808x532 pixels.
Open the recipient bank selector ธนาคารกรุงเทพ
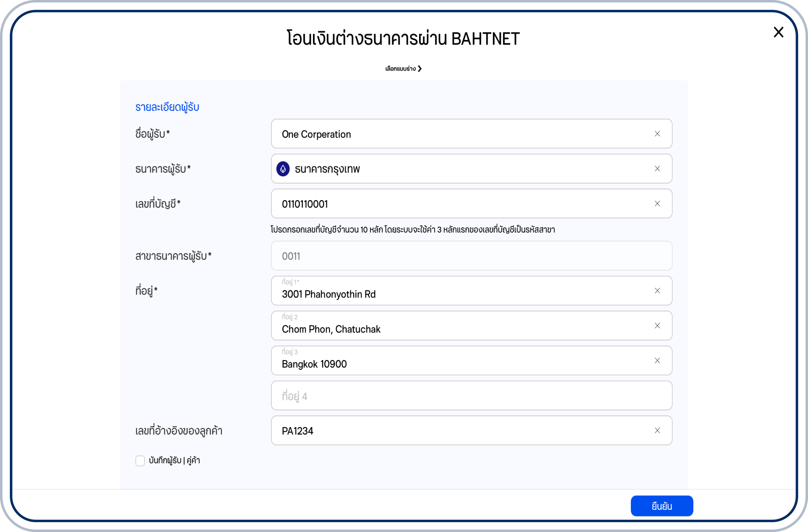click(449, 169)
